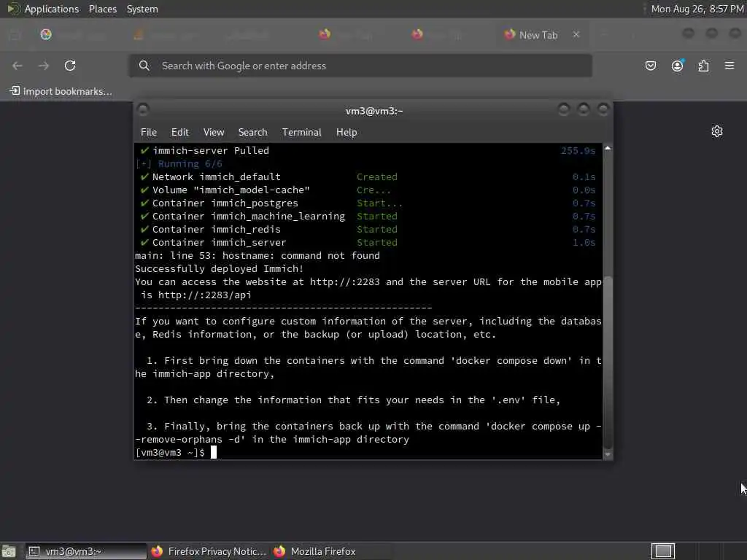Open terminal Terminal menu
Image resolution: width=747 pixels, height=560 pixels.
click(x=301, y=133)
